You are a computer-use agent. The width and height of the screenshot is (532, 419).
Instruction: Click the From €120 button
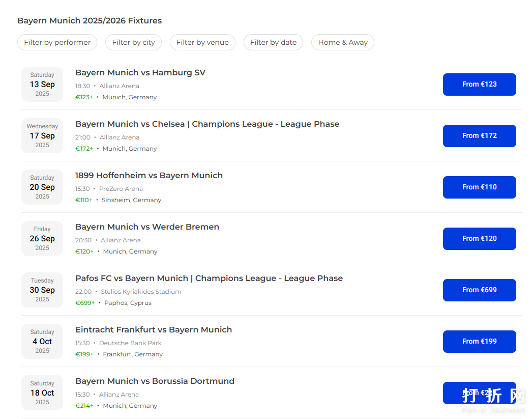479,239
